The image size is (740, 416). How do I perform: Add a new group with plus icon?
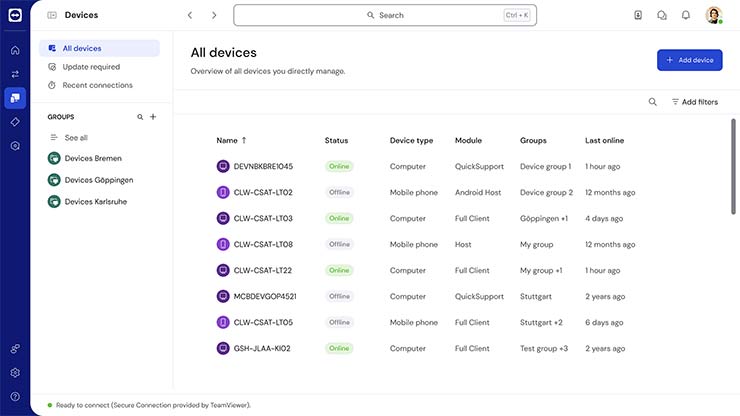click(153, 117)
